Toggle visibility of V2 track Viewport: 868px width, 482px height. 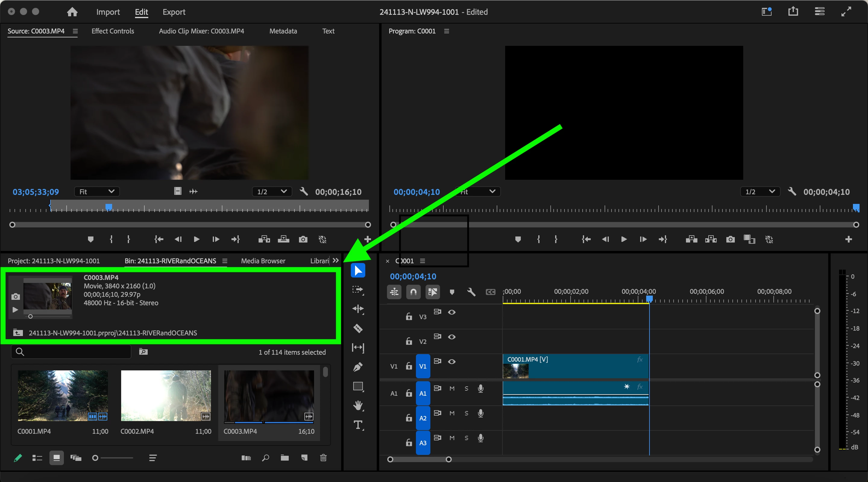click(x=451, y=337)
